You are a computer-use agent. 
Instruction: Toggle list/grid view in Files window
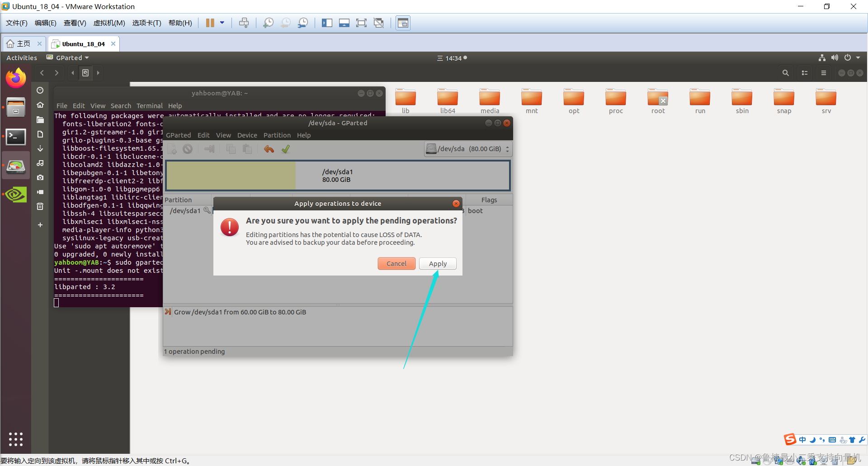click(x=805, y=73)
